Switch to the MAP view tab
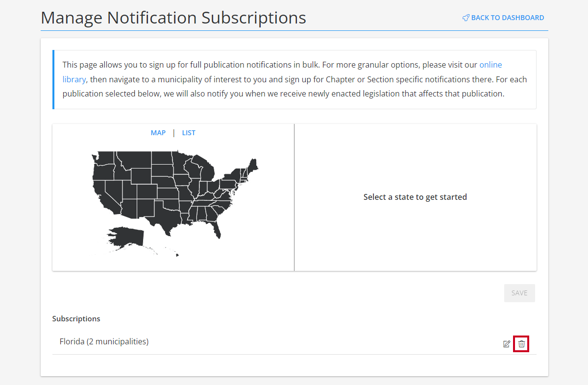Viewport: 588px width, 385px height. tap(158, 133)
